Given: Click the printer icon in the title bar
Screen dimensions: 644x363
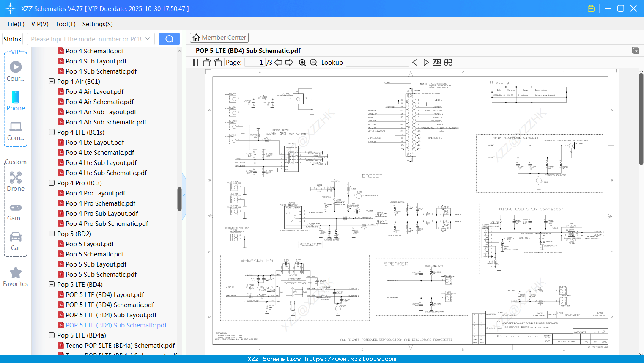Looking at the screenshot, I should pyautogui.click(x=591, y=8).
